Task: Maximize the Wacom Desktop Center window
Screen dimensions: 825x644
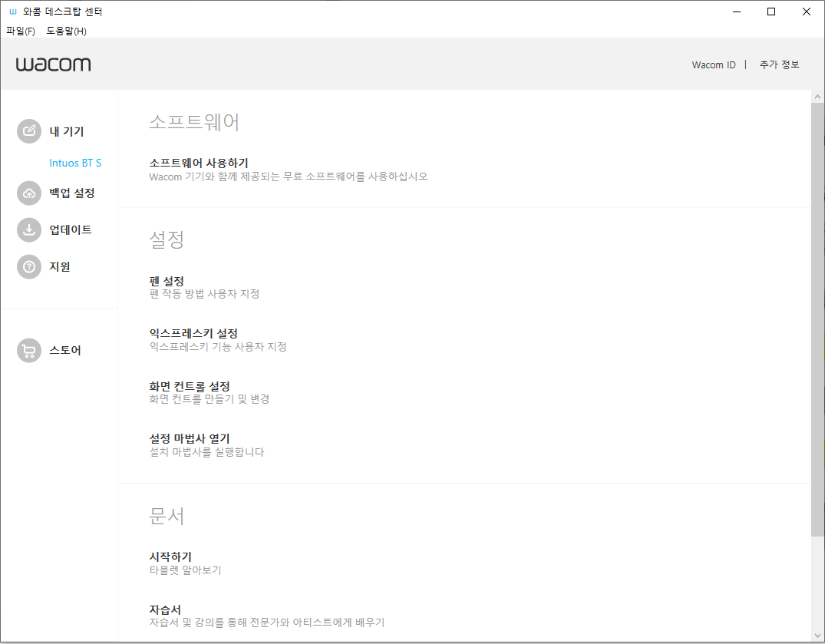Action: (771, 12)
